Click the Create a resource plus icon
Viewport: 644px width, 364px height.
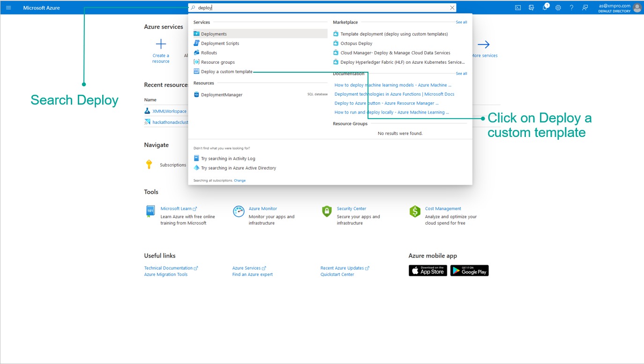click(x=161, y=44)
